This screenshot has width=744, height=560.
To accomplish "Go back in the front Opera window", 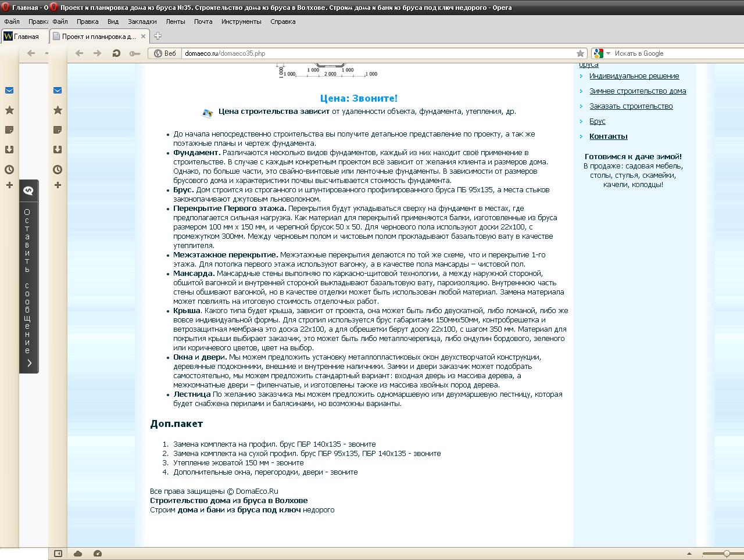I will click(x=80, y=53).
